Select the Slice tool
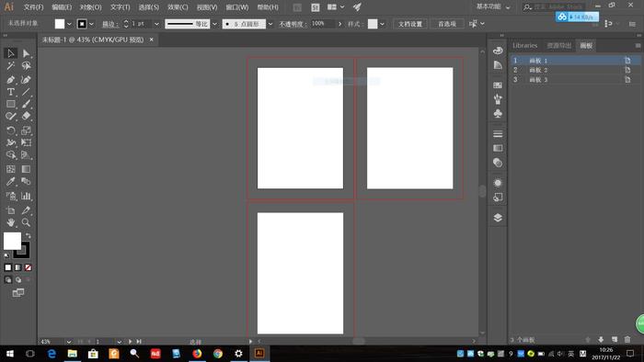644x362 pixels. click(x=26, y=210)
